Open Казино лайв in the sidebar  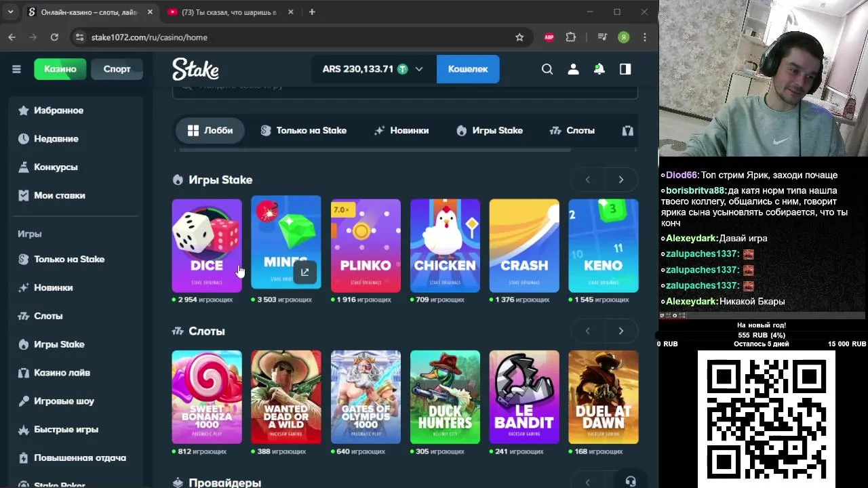click(54, 373)
